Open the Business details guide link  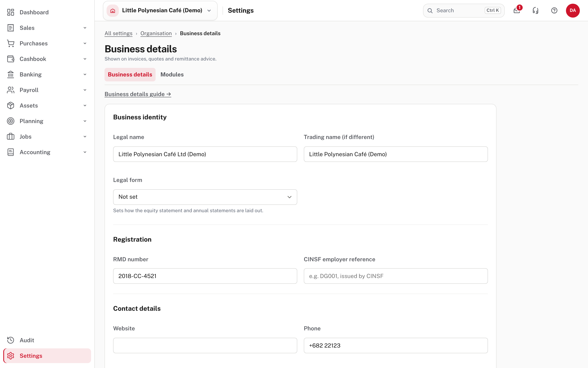pyautogui.click(x=138, y=94)
